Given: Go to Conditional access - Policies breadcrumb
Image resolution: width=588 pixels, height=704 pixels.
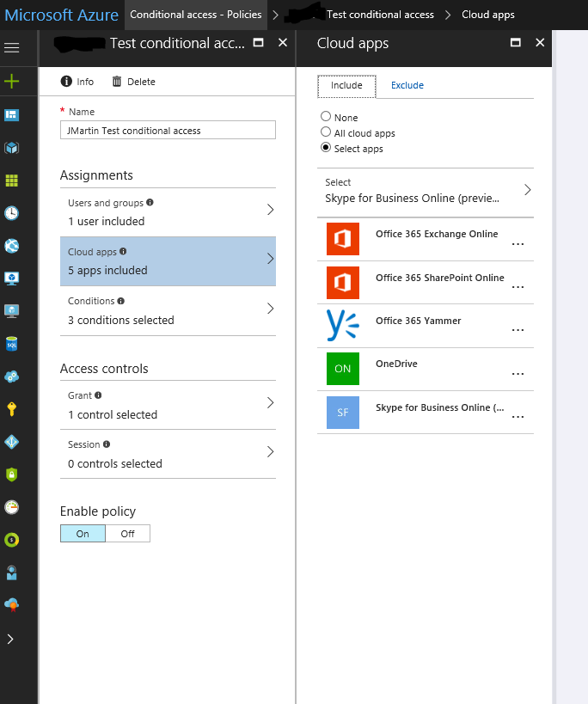Looking at the screenshot, I should (x=196, y=15).
